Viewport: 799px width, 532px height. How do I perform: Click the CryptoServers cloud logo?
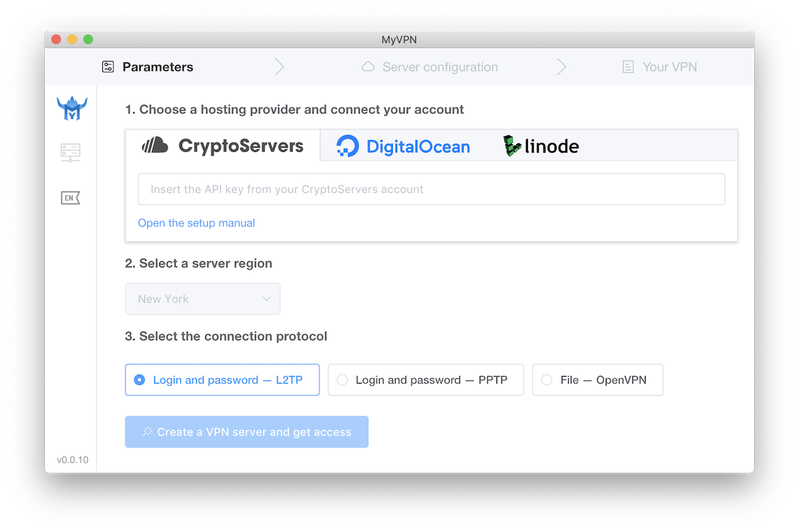coord(155,146)
